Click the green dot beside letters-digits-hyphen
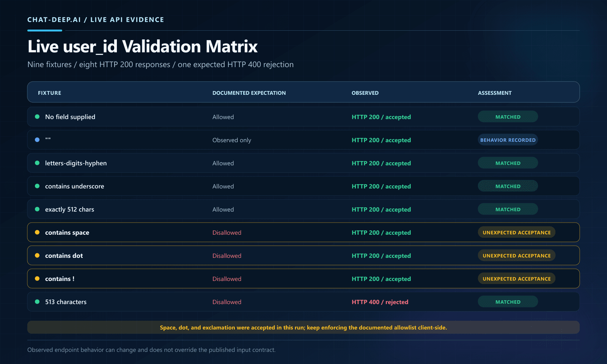607x364 pixels. pos(37,163)
